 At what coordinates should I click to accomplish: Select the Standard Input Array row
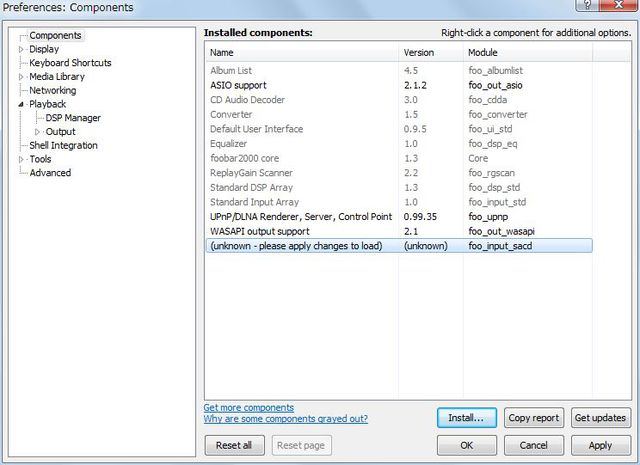coord(399,202)
